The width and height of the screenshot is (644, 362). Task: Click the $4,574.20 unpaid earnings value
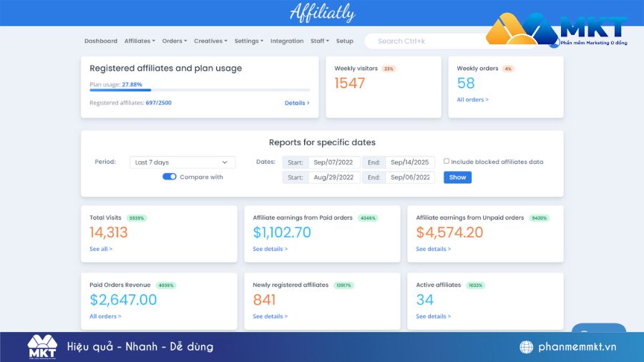[449, 233]
